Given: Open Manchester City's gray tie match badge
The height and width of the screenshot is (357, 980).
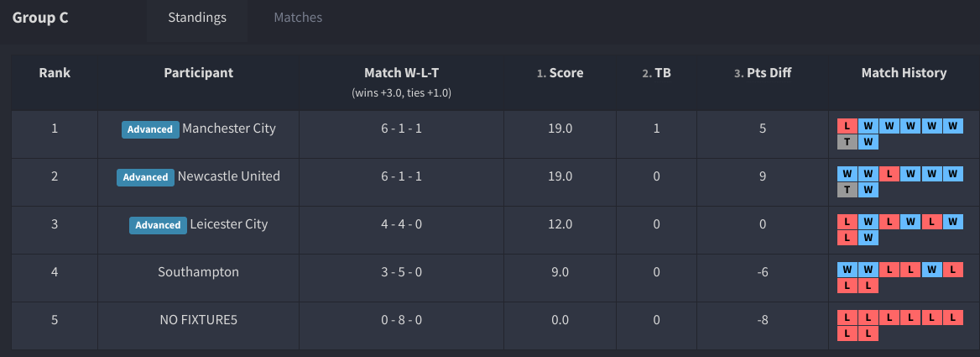Looking at the screenshot, I should point(847,142).
